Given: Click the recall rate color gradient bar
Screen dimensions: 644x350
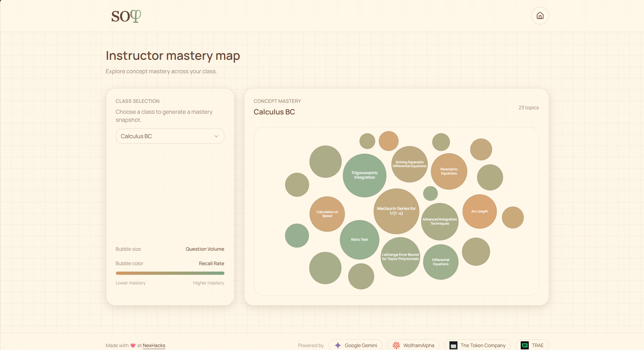Looking at the screenshot, I should tap(170, 273).
